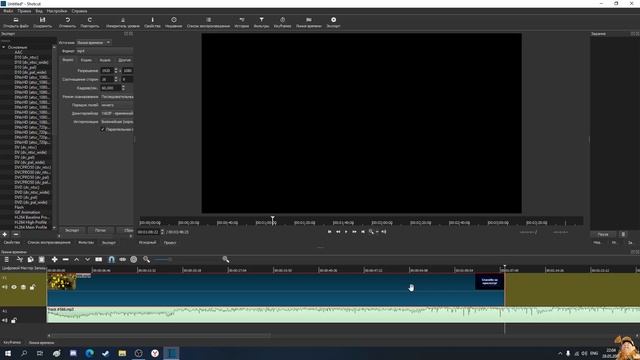This screenshot has height=360, width=640.
Task: Click the player timecode stepper arrows
Action: coord(162,232)
